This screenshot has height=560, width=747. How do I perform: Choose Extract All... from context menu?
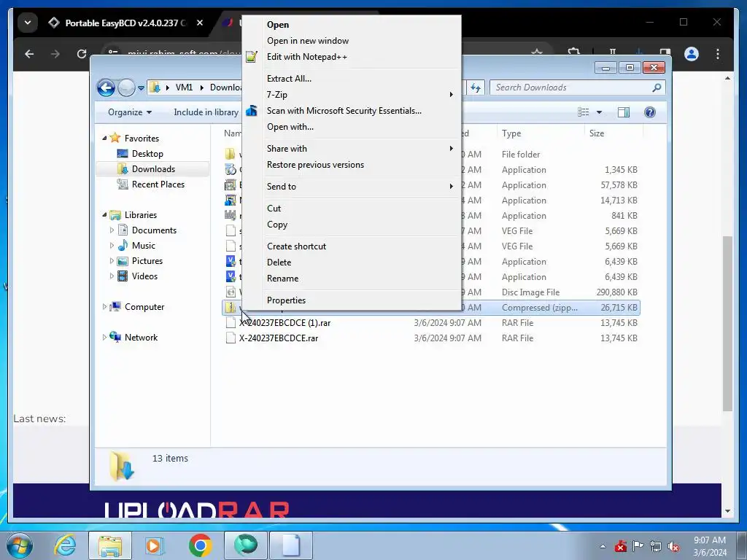[289, 79]
